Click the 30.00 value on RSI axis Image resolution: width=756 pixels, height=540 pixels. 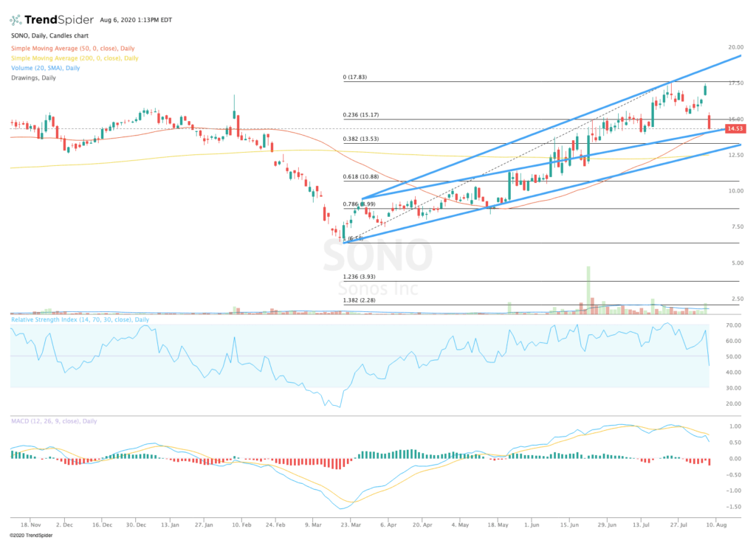tap(733, 388)
